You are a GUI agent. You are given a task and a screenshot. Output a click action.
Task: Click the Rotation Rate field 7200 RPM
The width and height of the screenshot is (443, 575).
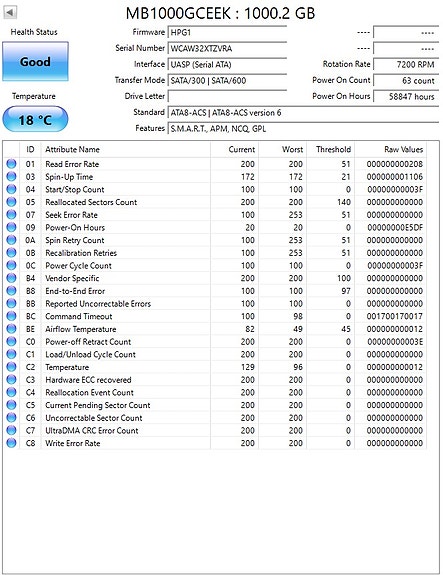(x=406, y=65)
